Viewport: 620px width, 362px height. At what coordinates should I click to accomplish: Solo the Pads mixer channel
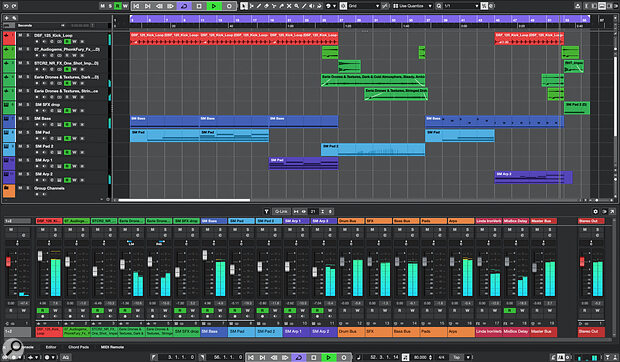[440, 230]
